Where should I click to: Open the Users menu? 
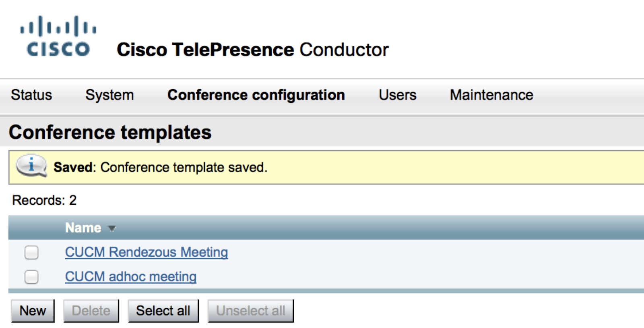[397, 95]
